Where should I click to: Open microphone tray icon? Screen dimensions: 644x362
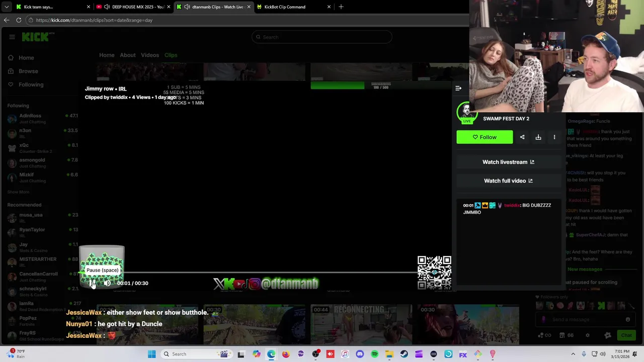coord(584,354)
